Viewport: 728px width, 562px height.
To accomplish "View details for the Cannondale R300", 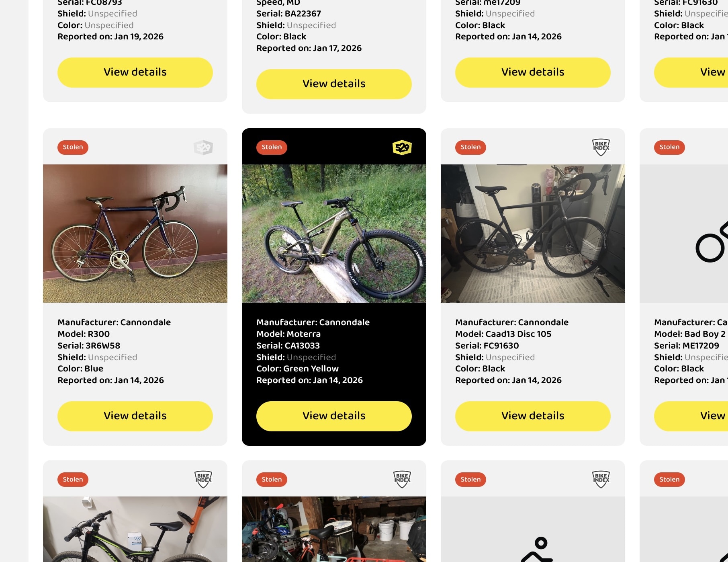I will point(135,416).
